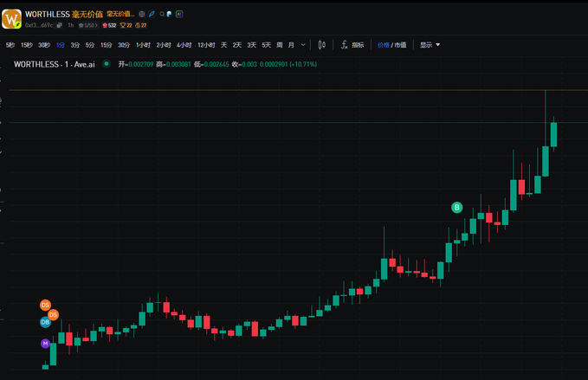This screenshot has height=380, width=588.
Task: Expand more timeframe options chevron
Action: pyautogui.click(x=303, y=45)
